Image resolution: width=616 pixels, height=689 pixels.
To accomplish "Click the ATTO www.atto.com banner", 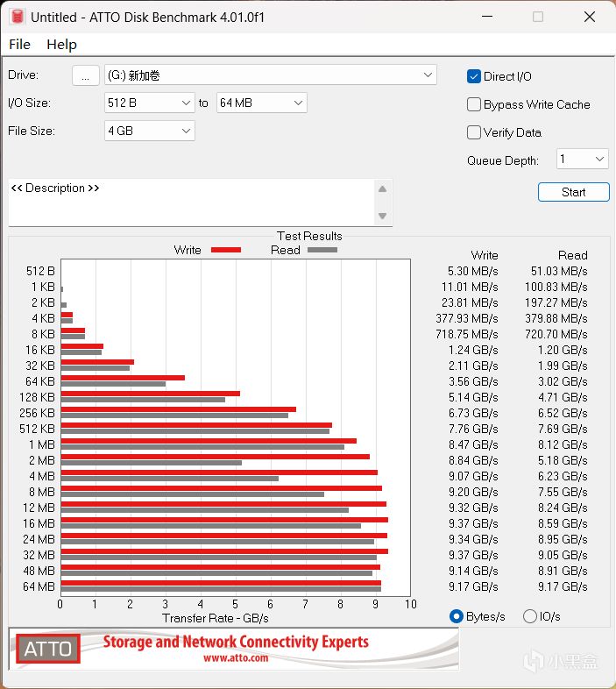I will tap(234, 649).
